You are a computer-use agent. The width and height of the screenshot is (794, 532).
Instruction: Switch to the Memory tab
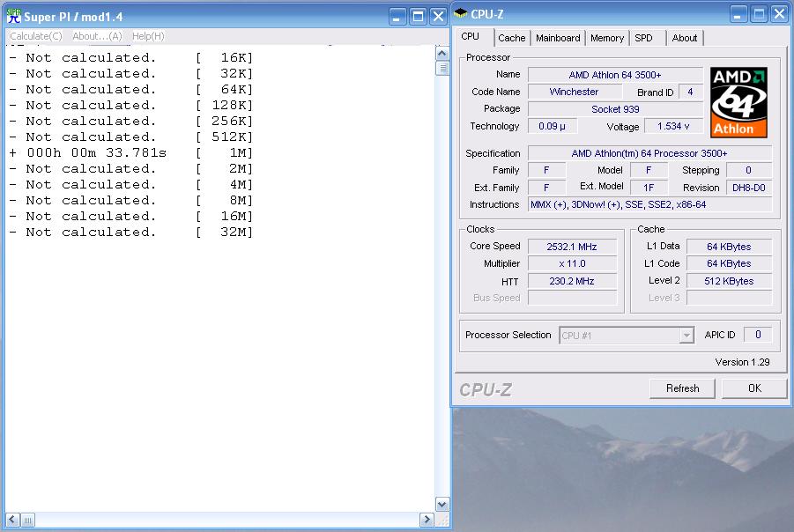coord(606,38)
